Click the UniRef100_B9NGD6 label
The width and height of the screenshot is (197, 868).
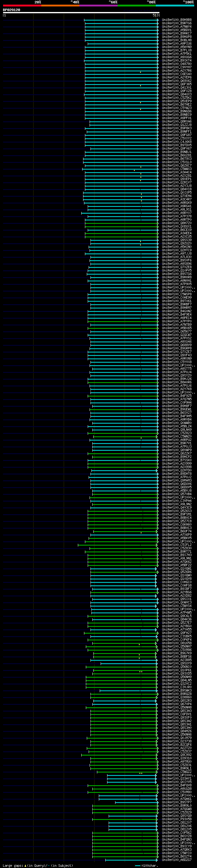click(177, 111)
